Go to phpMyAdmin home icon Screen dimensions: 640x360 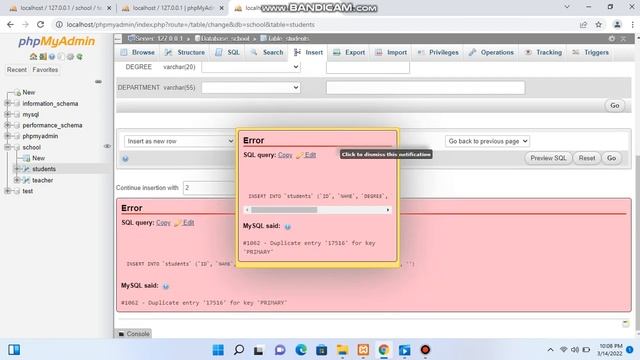pos(33,57)
